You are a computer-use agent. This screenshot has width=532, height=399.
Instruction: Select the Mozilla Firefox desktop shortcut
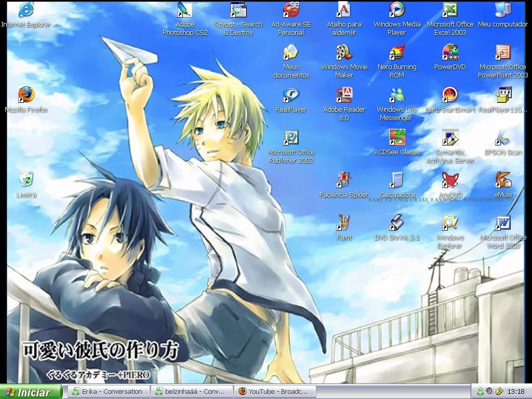click(x=26, y=95)
